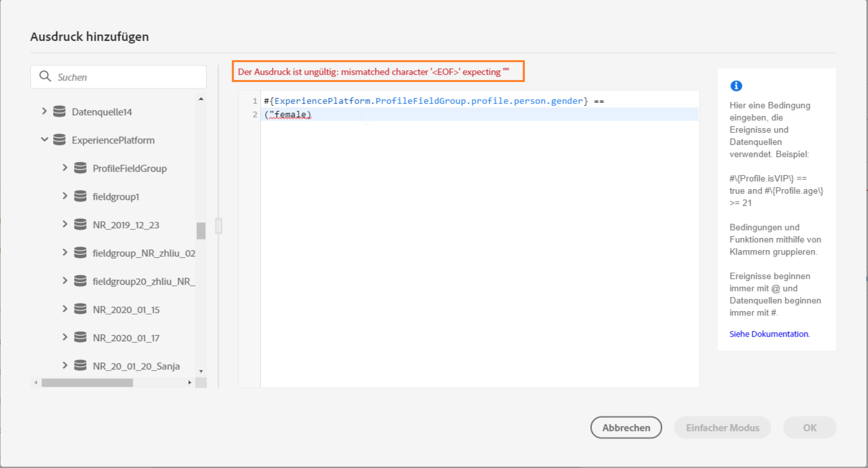Select fieldgroup20_zhliu_NR_ tree item
Screen dimensions: 868x468
pos(143,281)
